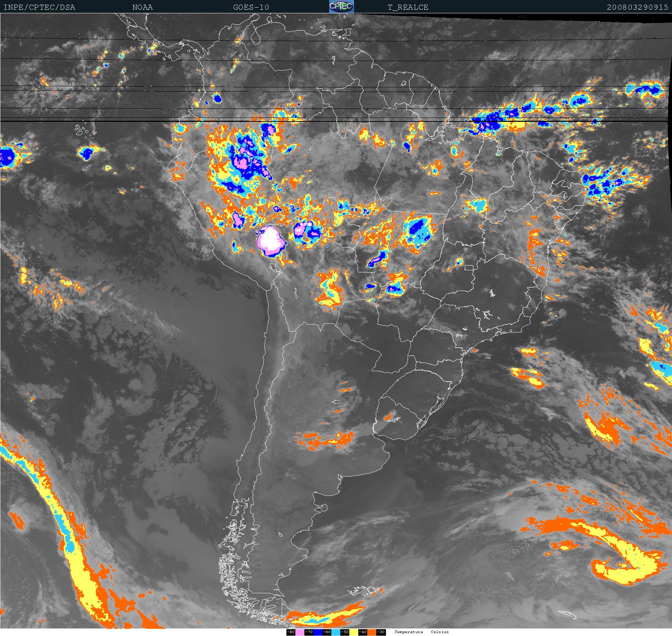This screenshot has height=636, width=672.
Task: Click the -80 legend temperature label
Action: click(291, 632)
